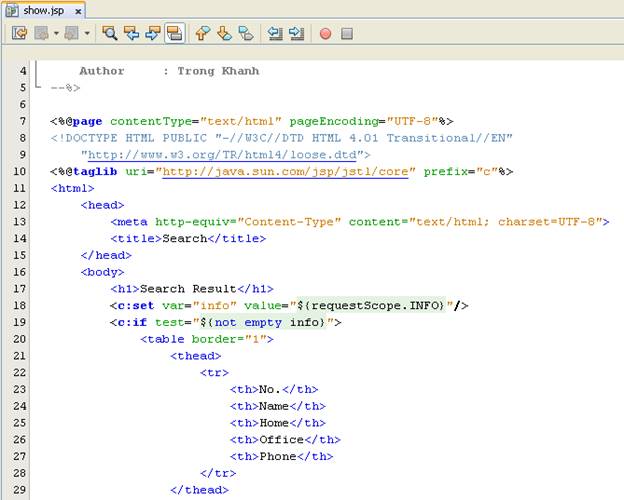Click the JSP file icon on tab
The image size is (624, 500).
(x=12, y=11)
